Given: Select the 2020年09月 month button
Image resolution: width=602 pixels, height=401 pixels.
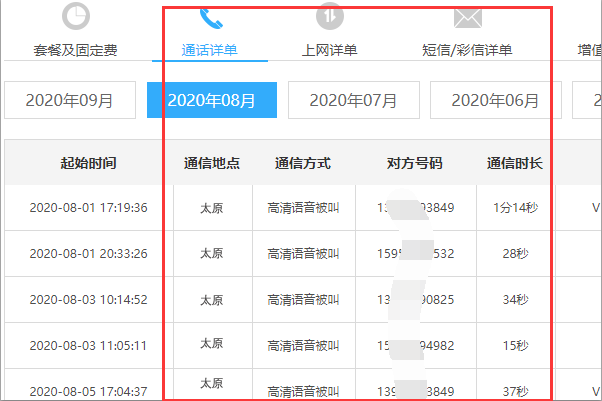Looking at the screenshot, I should [x=69, y=100].
